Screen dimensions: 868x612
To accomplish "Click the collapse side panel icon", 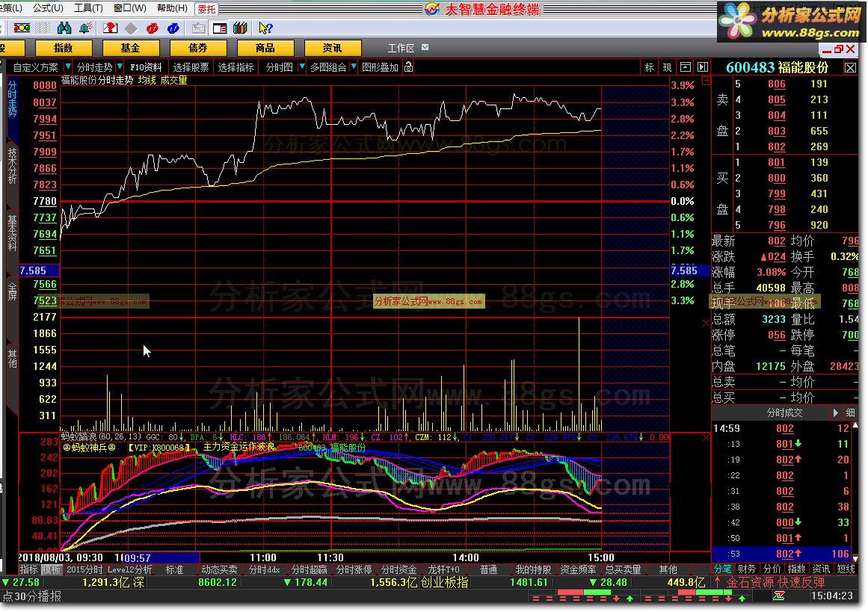I will tap(703, 67).
